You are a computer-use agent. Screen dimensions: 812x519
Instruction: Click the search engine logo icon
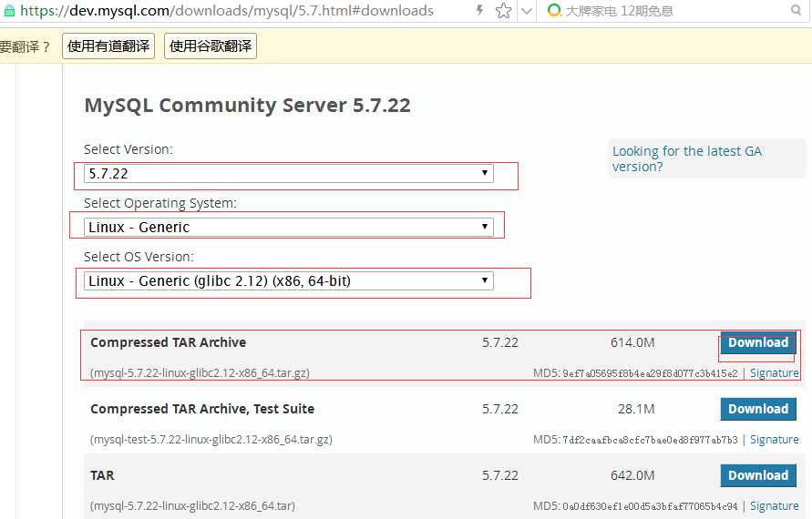click(x=554, y=10)
